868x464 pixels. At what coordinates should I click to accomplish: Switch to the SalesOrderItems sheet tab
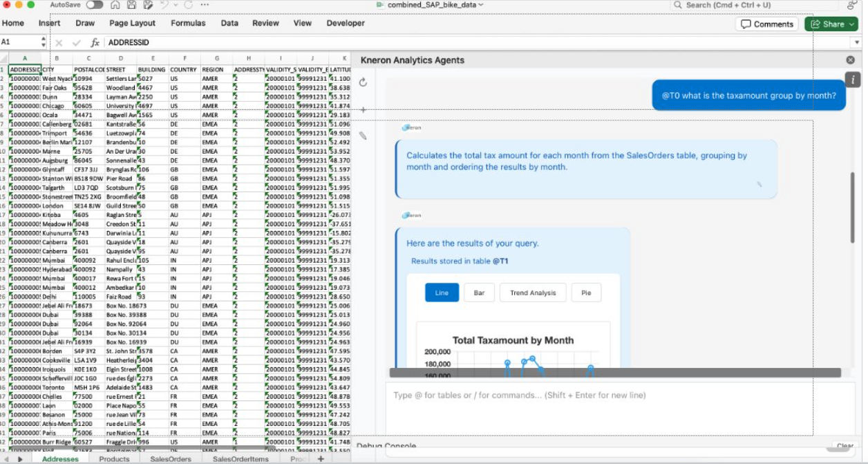click(x=240, y=458)
